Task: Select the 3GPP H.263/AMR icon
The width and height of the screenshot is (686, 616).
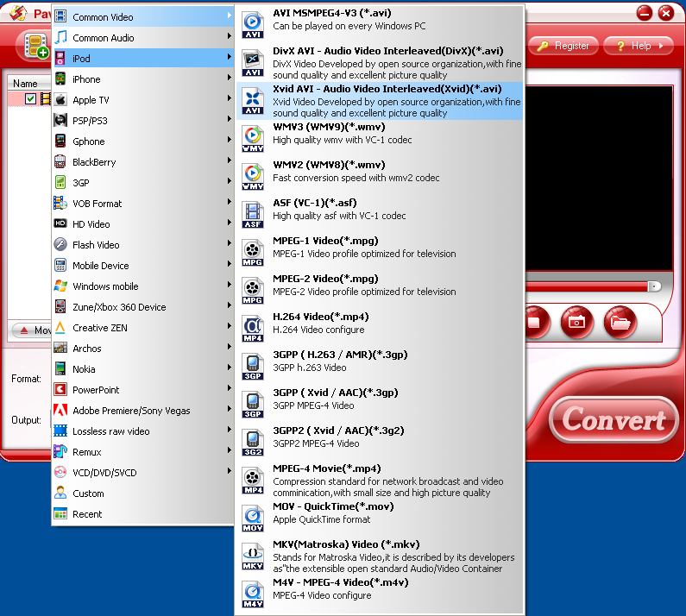Action: point(253,367)
